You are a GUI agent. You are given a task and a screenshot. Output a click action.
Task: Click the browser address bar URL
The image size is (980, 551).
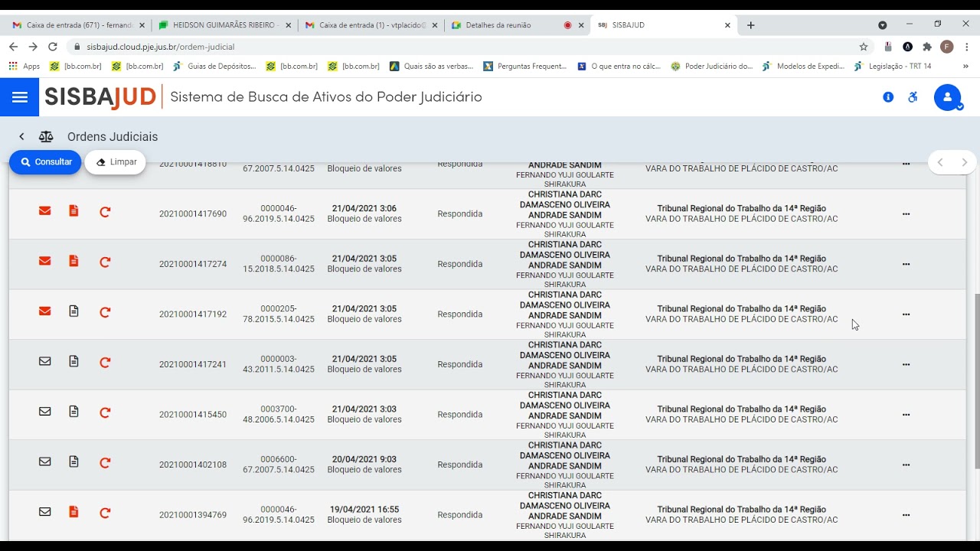click(x=160, y=47)
